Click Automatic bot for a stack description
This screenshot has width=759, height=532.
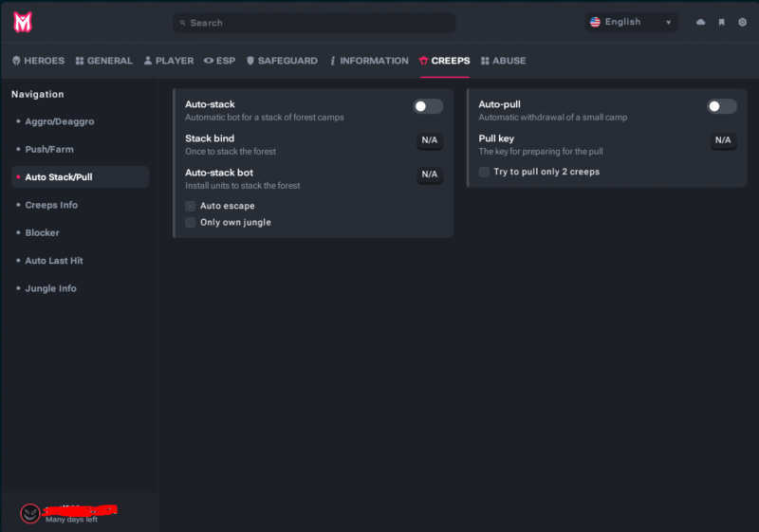pos(265,118)
